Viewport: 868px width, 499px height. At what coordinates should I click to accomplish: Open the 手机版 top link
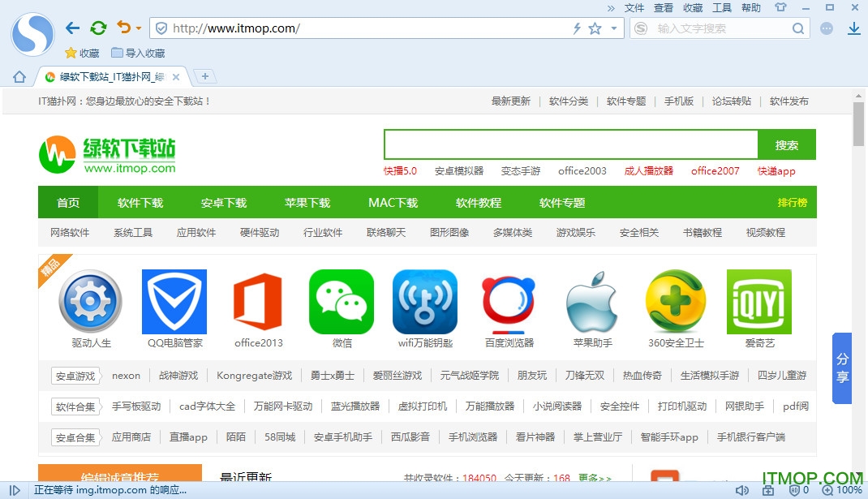point(679,101)
